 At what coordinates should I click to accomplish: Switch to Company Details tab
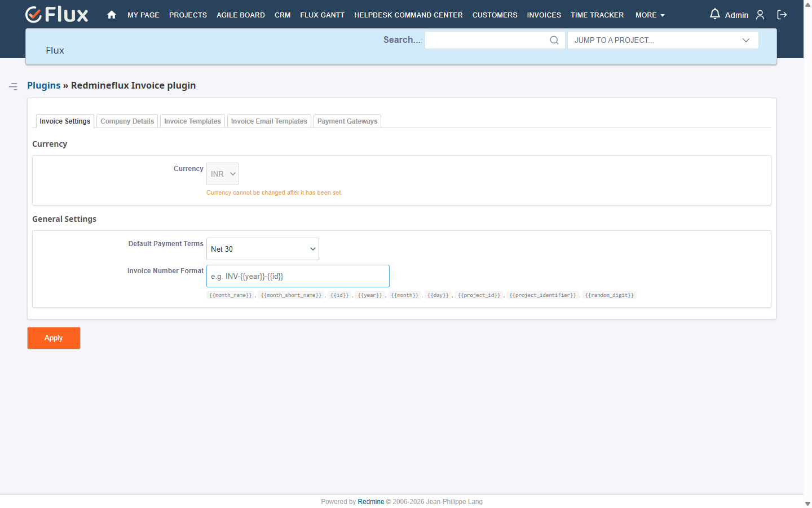127,121
